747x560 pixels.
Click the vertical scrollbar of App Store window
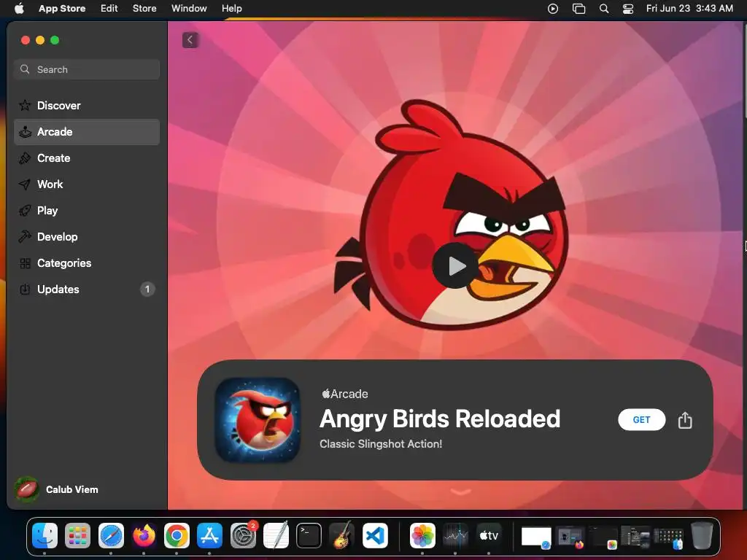point(745,71)
